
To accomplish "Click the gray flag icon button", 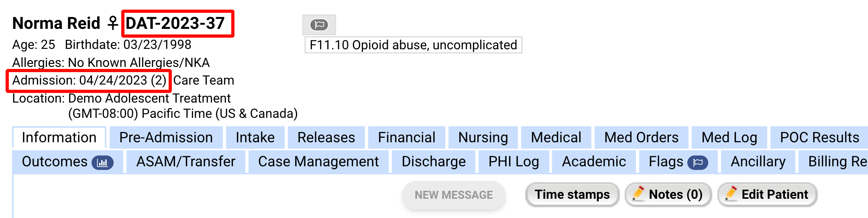I will (x=319, y=25).
